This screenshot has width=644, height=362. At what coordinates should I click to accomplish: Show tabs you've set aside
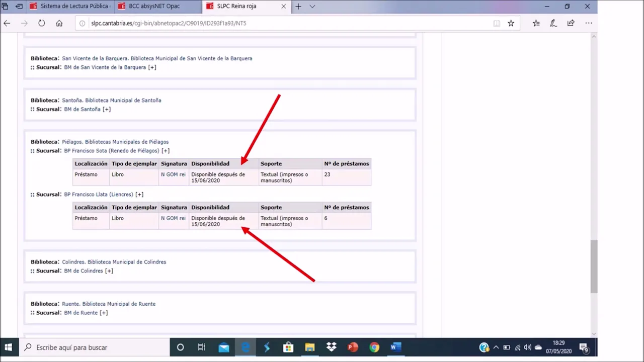click(x=5, y=7)
